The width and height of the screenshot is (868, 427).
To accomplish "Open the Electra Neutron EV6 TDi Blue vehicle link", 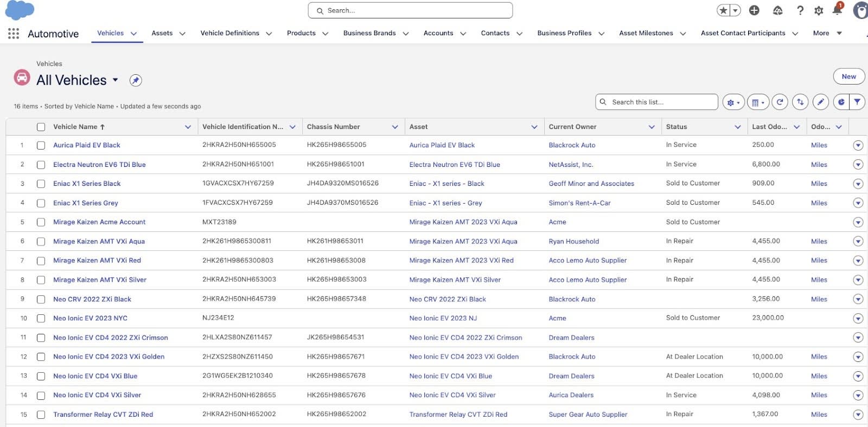I will [99, 165].
